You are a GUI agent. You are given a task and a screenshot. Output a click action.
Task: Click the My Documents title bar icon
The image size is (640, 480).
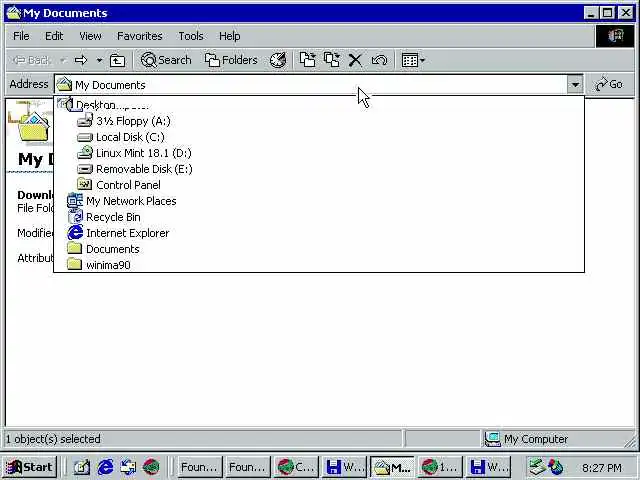[x=13, y=13]
